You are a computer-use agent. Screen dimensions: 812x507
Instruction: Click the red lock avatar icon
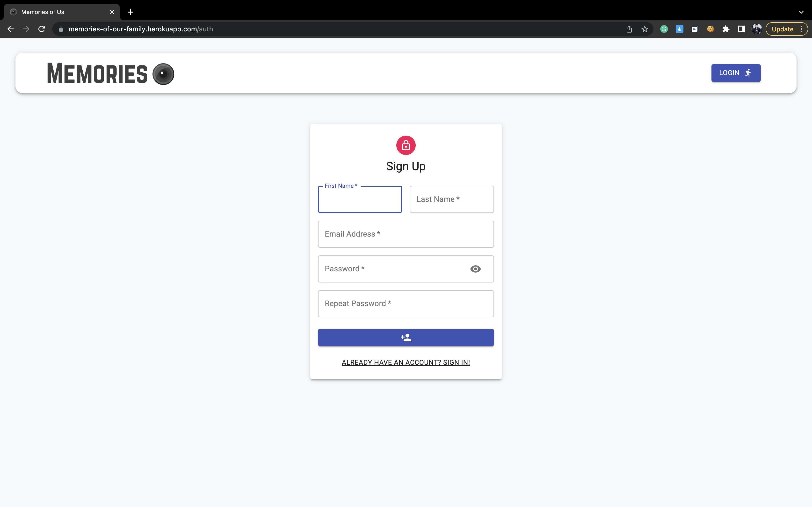(406, 145)
